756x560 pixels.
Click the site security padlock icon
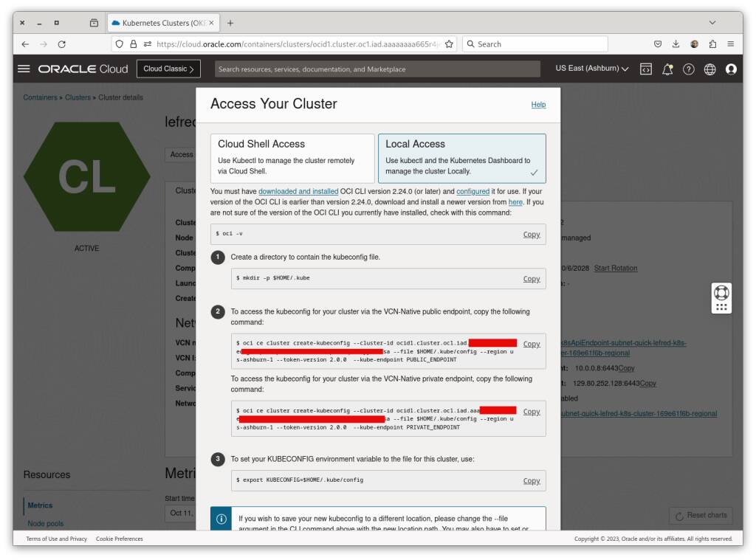click(134, 44)
